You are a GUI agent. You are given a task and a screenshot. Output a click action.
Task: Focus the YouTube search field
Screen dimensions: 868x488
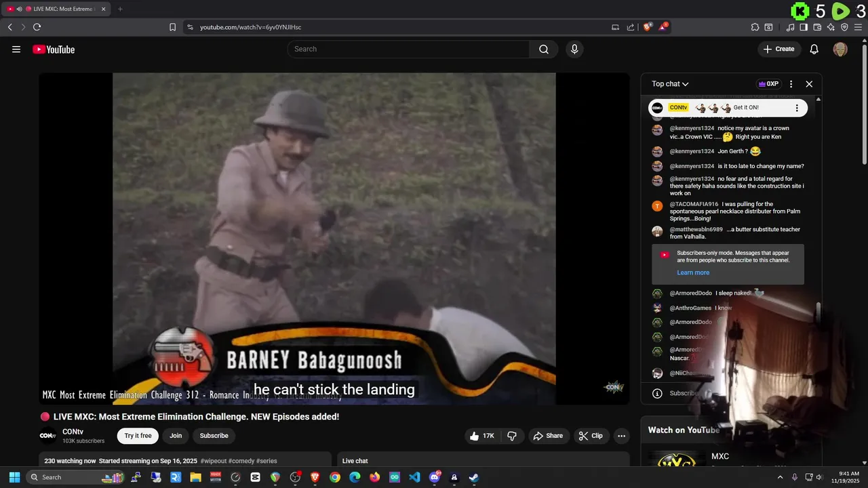coord(408,49)
